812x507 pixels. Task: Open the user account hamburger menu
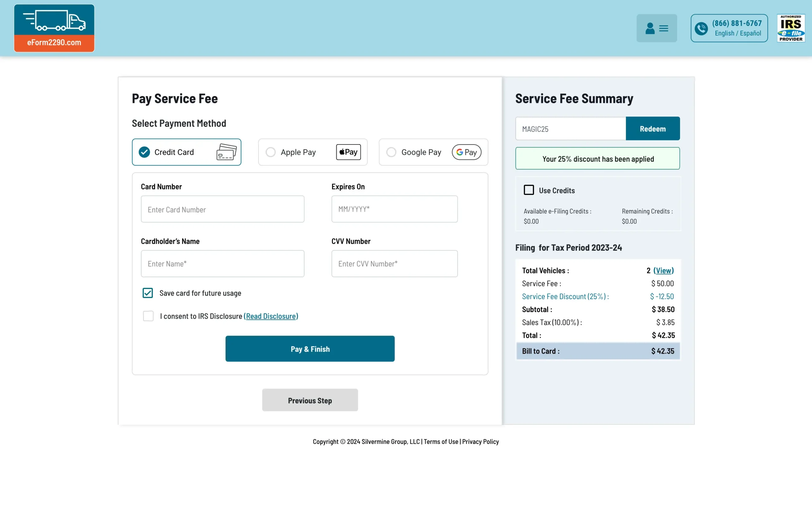(x=664, y=28)
